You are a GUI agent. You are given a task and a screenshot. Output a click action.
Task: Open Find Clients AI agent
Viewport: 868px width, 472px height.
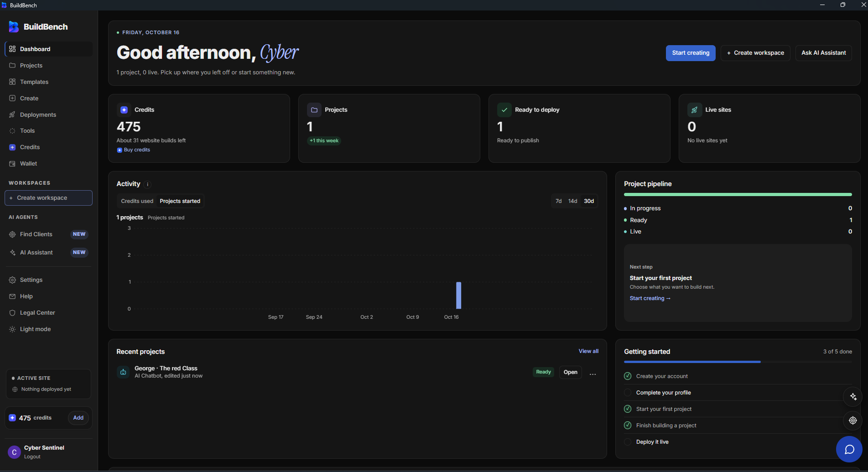click(48, 234)
